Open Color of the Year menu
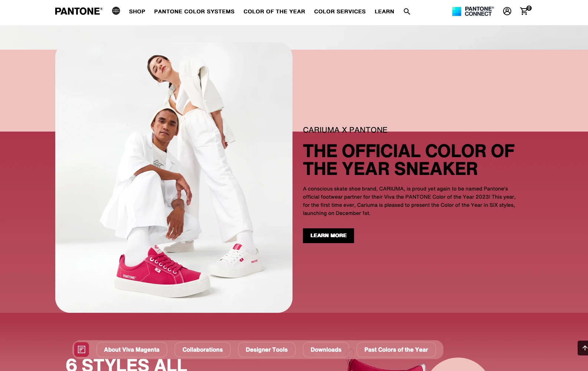Viewport: 588px width, 371px height. (274, 11)
